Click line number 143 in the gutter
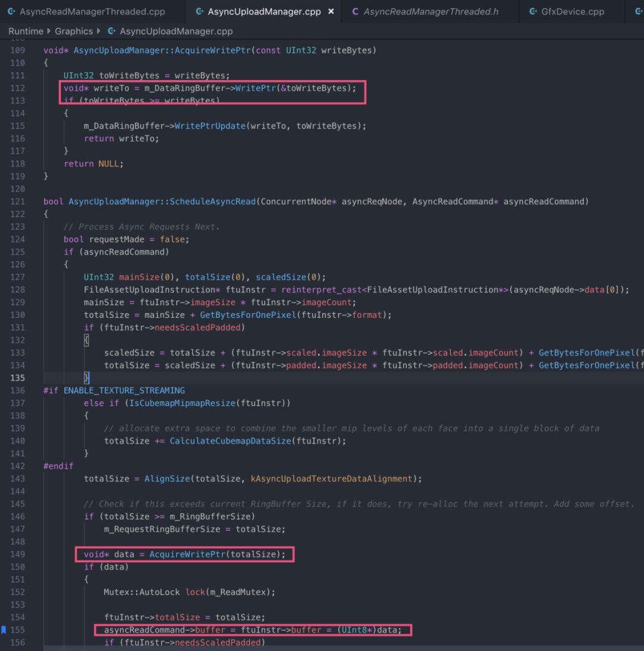This screenshot has width=644, height=651. click(x=17, y=479)
